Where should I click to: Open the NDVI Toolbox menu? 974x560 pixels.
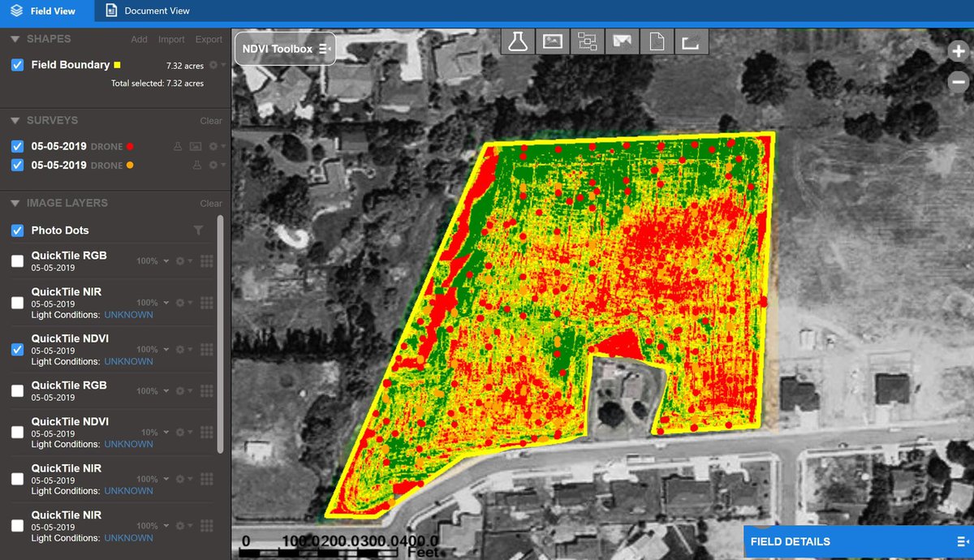(323, 48)
